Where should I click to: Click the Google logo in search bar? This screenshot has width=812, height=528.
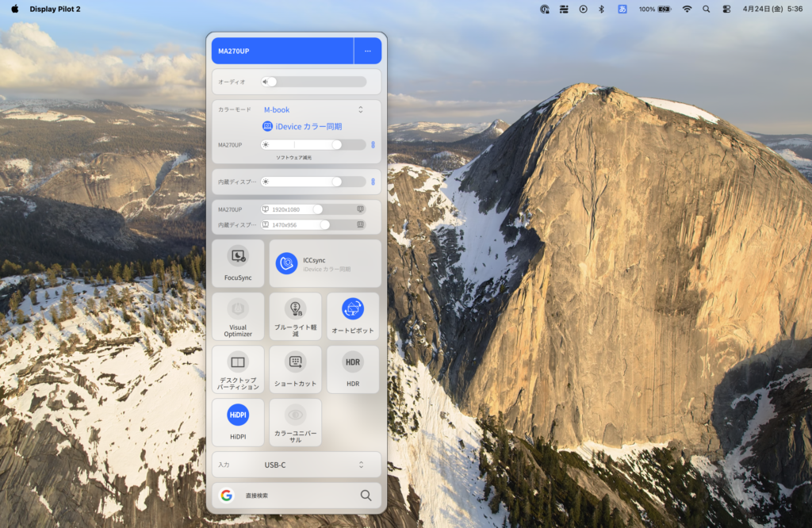[x=226, y=495]
